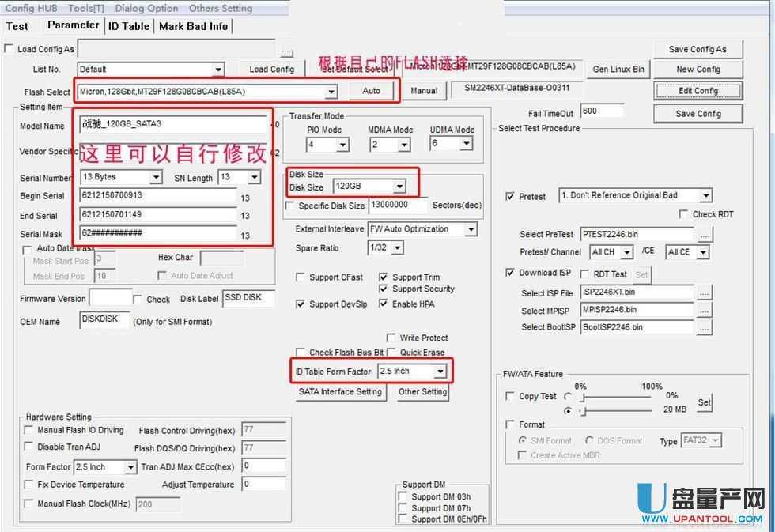This screenshot has height=532, width=775.
Task: Enable Format checkbox in FW/ATA Feature
Action: click(x=510, y=424)
